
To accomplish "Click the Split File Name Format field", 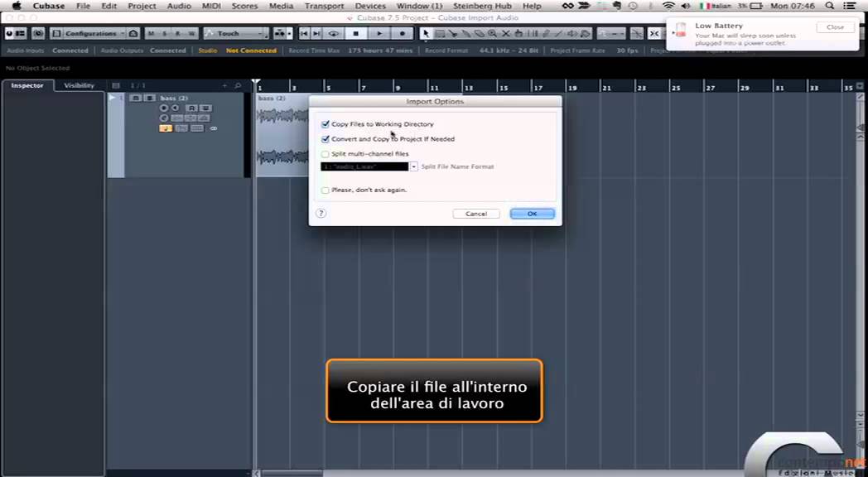I will tap(364, 166).
